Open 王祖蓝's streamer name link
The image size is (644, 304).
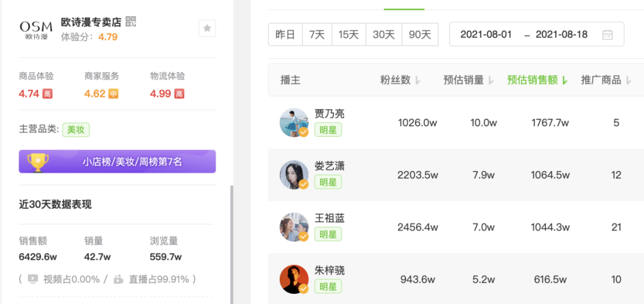329,218
